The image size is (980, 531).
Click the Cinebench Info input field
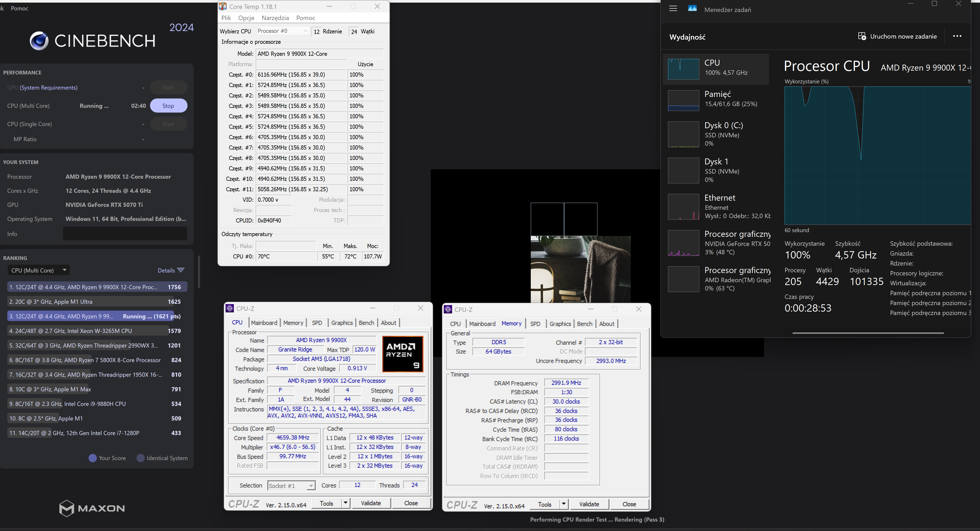point(125,234)
